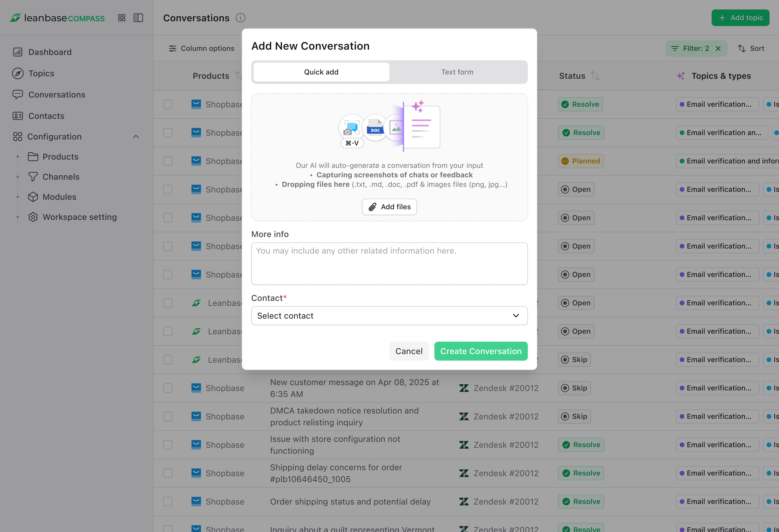The image size is (779, 532).
Task: Click the Create Conversation button
Action: point(481,351)
